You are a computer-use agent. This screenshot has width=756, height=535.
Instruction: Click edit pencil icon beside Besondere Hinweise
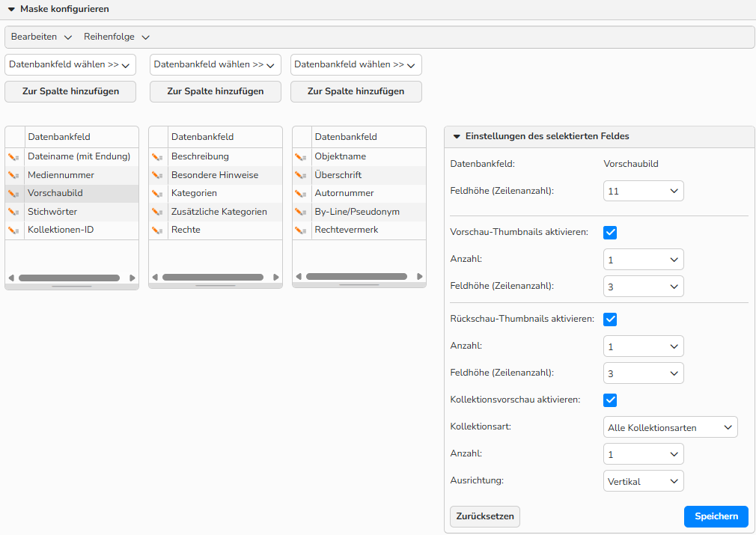tap(157, 175)
